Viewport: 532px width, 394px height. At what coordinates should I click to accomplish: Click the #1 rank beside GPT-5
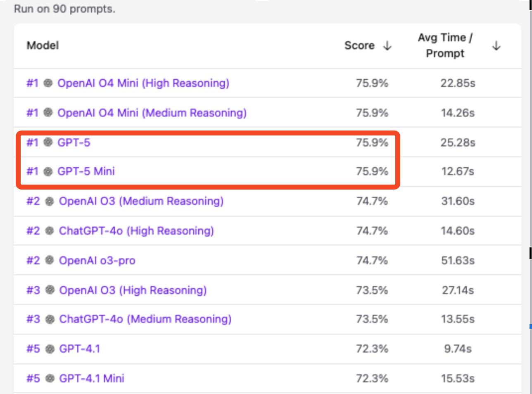click(x=33, y=142)
